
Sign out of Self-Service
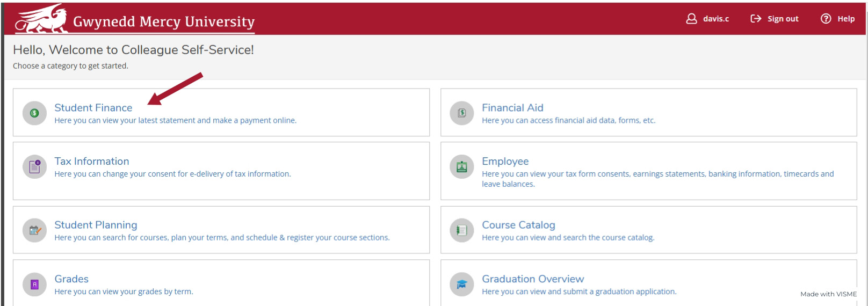click(775, 19)
